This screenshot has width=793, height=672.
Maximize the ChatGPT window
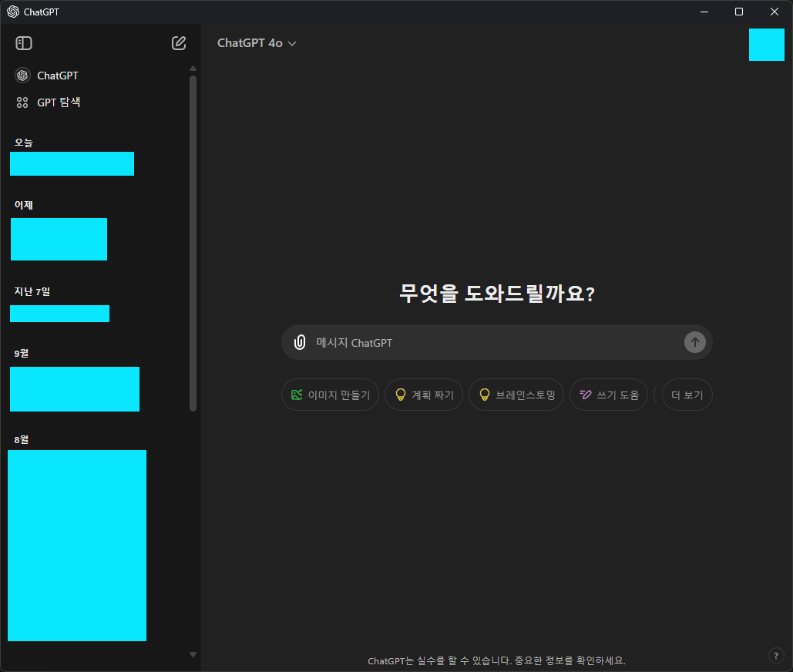point(739,12)
